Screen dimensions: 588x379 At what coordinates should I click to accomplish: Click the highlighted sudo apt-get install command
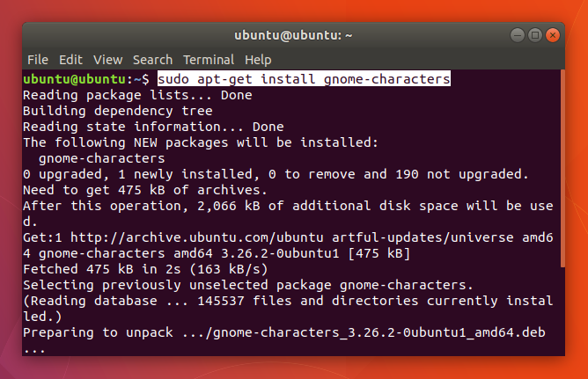304,79
